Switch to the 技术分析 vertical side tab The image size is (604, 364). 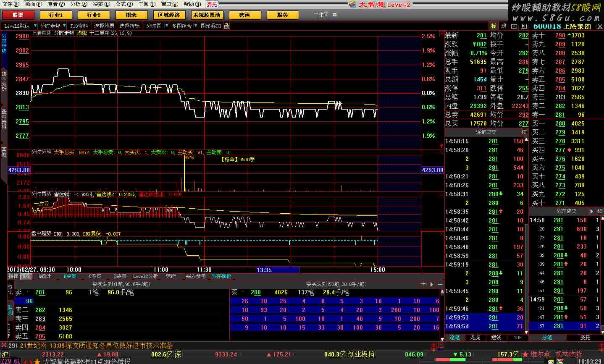coord(4,81)
